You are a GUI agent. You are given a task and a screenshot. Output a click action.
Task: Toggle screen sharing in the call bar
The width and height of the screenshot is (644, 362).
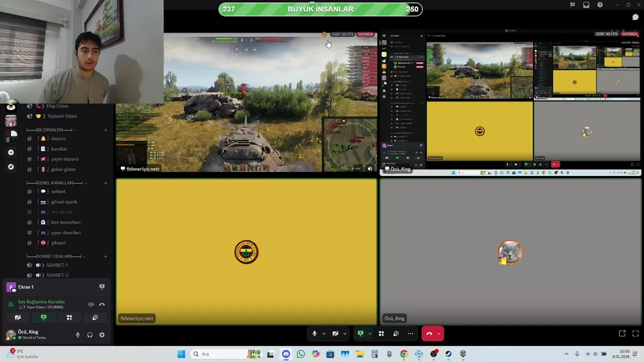pyautogui.click(x=360, y=333)
